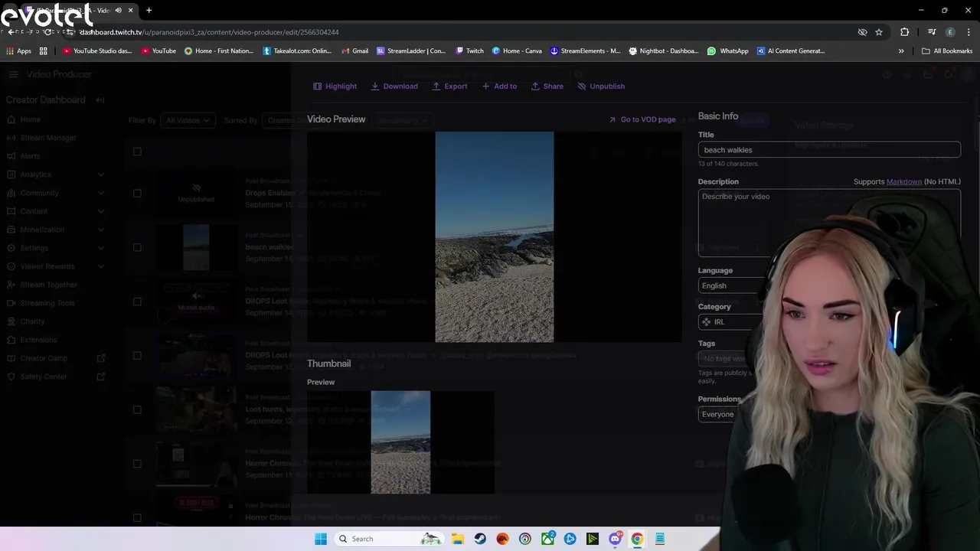This screenshot has width=980, height=551.
Task: Click the Tags input field
Action: click(725, 358)
